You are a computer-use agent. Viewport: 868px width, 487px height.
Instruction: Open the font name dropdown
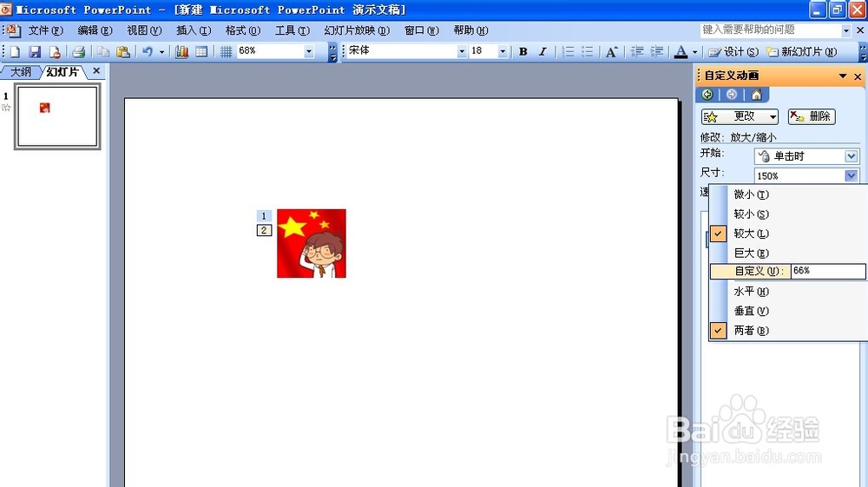click(x=462, y=51)
